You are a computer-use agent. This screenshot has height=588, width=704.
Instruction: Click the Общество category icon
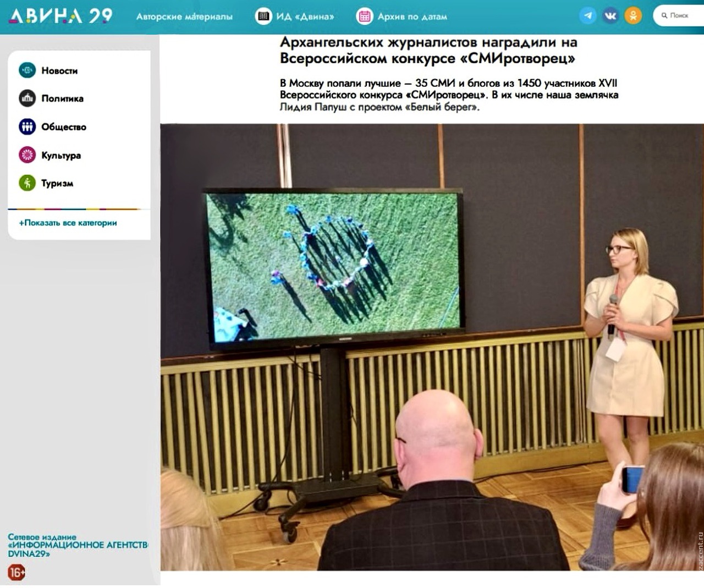coord(27,127)
